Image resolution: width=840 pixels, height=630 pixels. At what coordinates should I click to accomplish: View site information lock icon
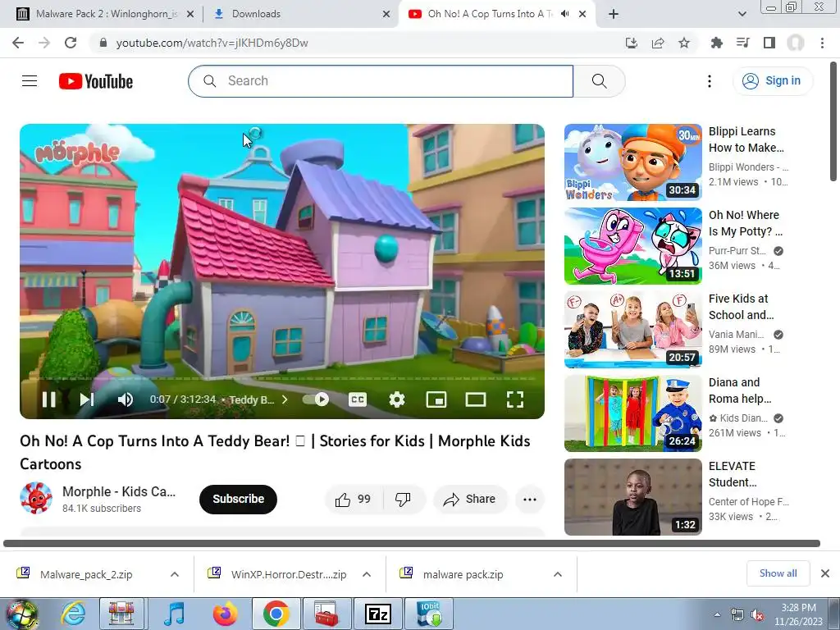103,43
